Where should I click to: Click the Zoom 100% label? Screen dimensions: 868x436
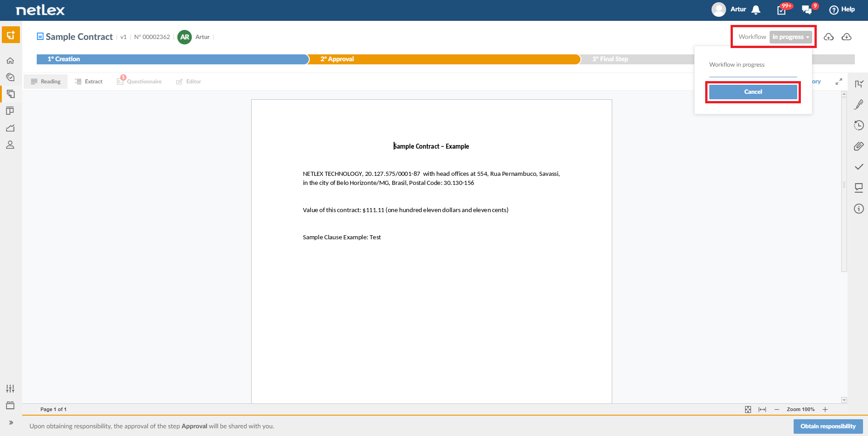pos(800,410)
